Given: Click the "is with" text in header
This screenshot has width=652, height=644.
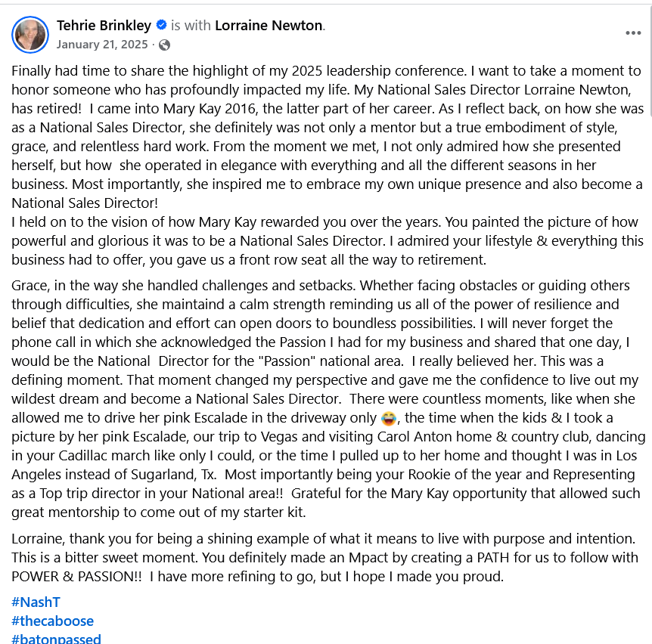Looking at the screenshot, I should [191, 26].
